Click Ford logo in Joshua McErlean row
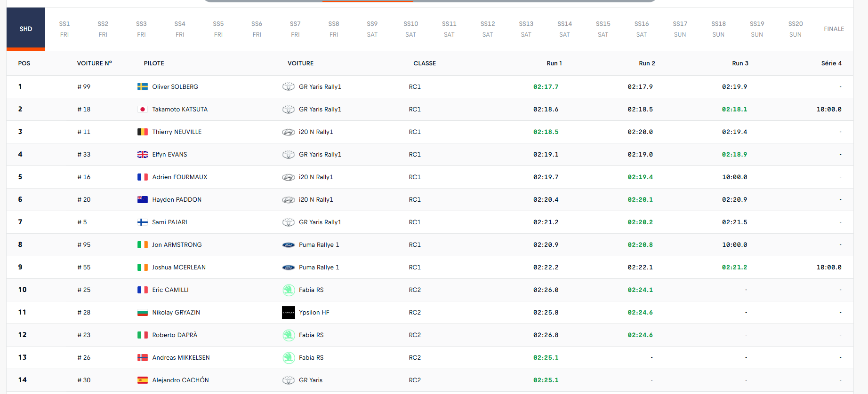Screen dimensions: 868x394 point(289,267)
